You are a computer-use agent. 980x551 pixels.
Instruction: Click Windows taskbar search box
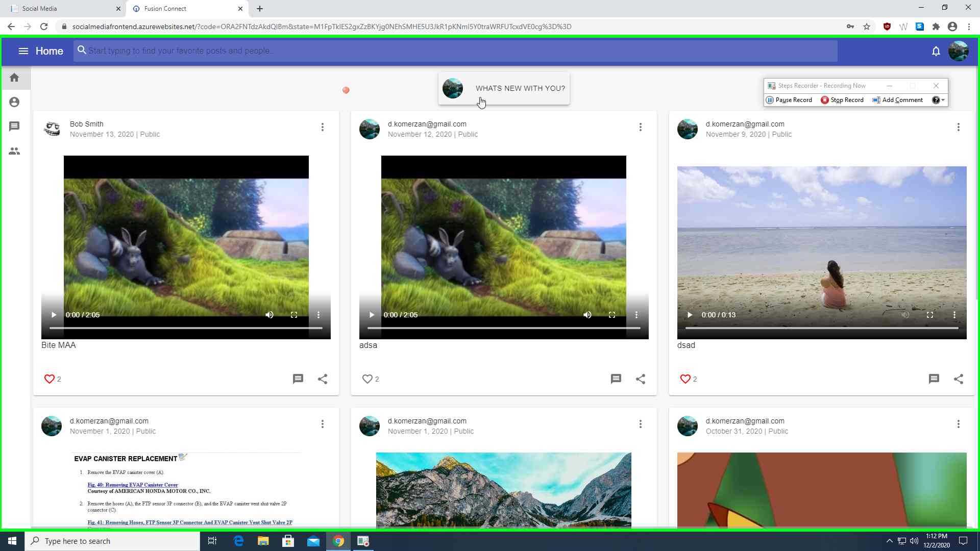point(112,541)
